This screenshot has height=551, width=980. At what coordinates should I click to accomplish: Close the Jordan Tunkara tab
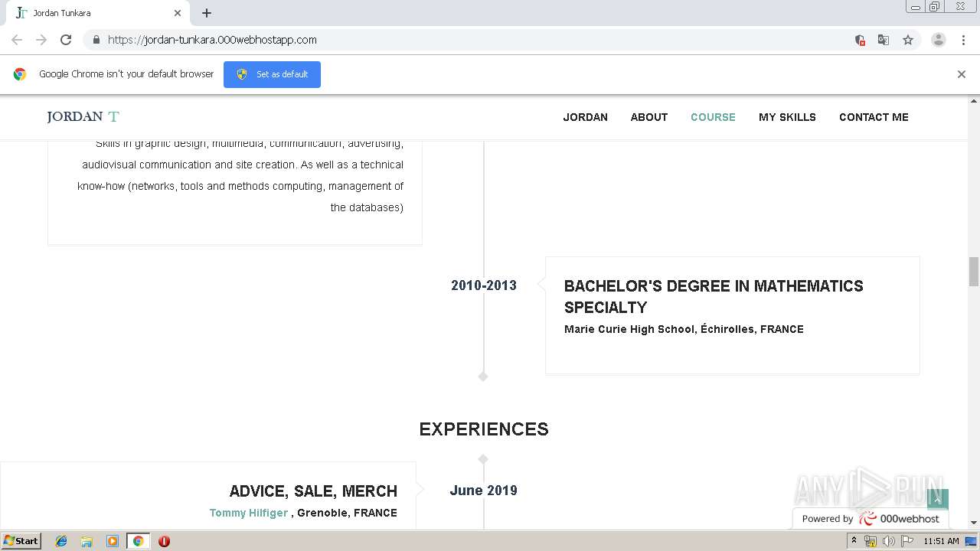point(178,13)
